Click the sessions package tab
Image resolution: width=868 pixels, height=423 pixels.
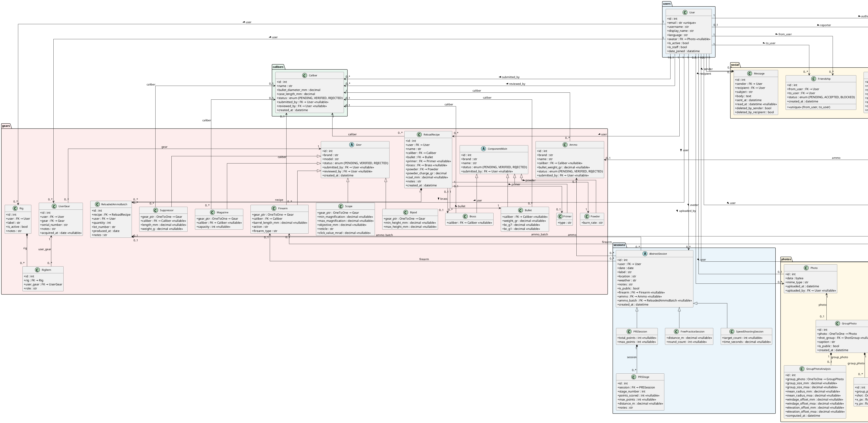coord(619,245)
